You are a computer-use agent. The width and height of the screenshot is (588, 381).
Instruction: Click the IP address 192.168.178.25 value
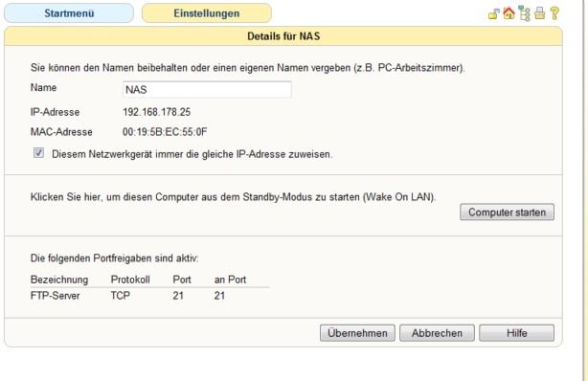157,112
